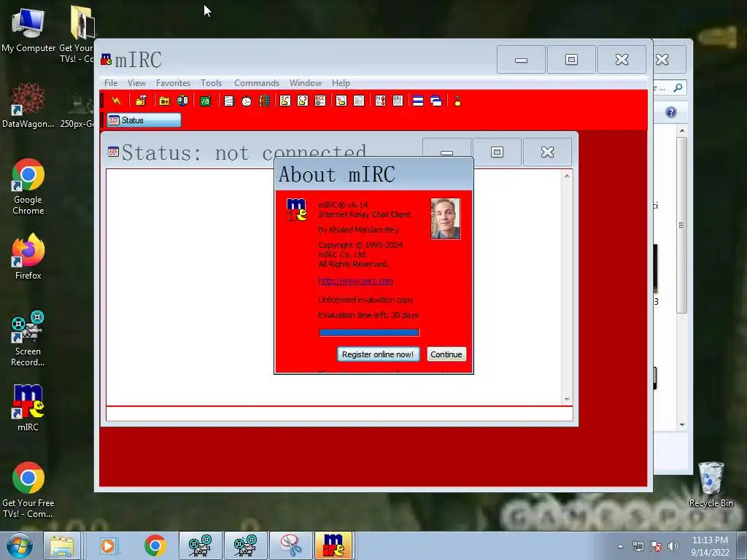Click the Cascade windows toolbar icon
This screenshot has width=747, height=560.
click(x=436, y=101)
